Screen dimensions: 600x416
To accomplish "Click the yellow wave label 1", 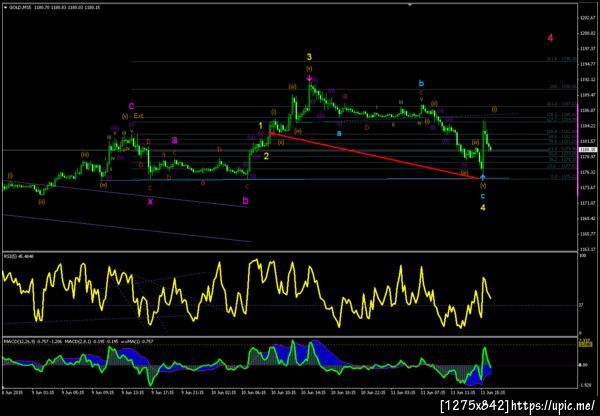I will pyautogui.click(x=260, y=126).
